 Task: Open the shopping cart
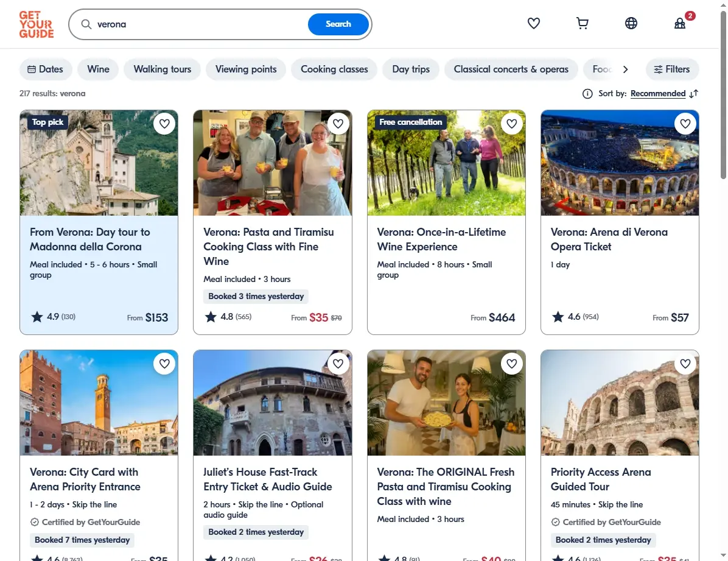582,23
